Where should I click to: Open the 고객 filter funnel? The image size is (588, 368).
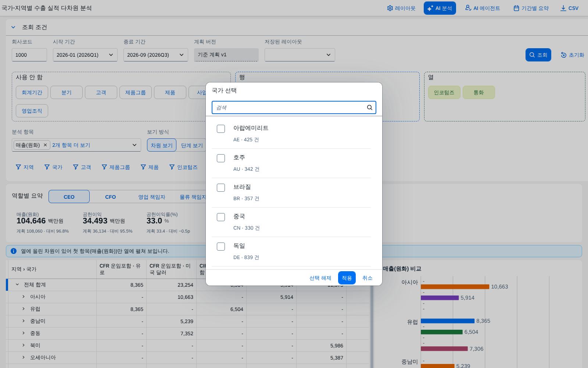pyautogui.click(x=82, y=167)
